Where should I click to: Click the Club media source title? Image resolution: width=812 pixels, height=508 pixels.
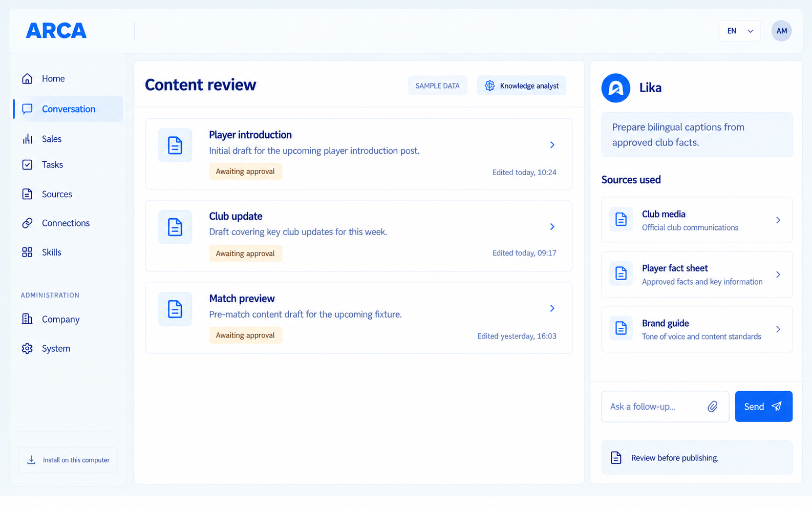(664, 214)
